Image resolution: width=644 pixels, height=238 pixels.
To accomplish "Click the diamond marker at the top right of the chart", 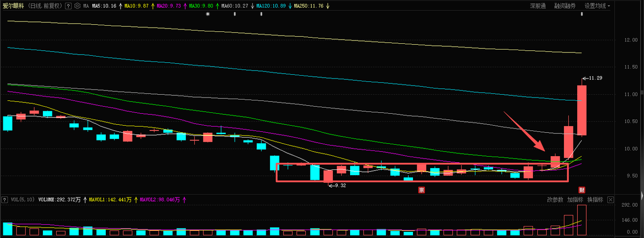I will tap(582, 14).
